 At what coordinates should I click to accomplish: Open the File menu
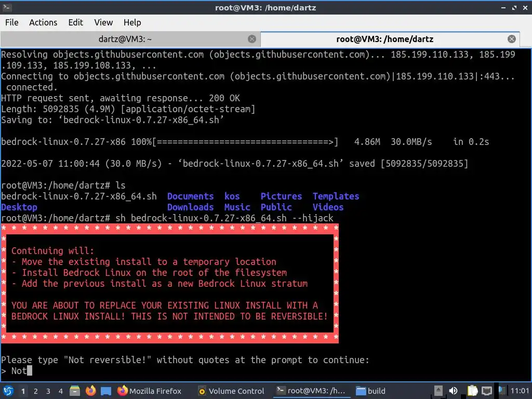[12, 22]
